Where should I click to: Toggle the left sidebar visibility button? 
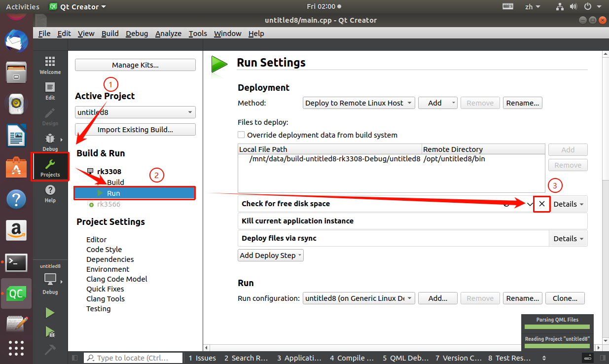pyautogui.click(x=75, y=358)
